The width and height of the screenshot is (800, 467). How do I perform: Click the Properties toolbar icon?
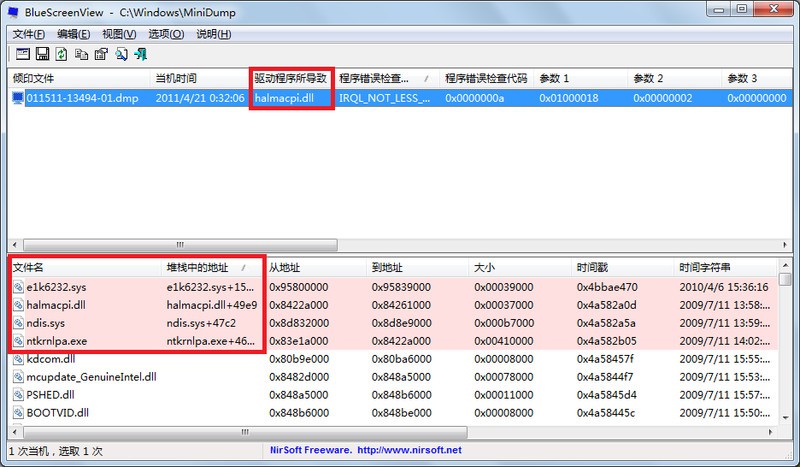click(101, 54)
